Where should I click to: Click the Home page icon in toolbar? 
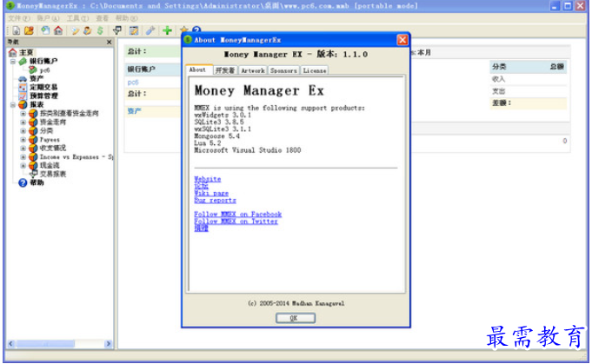coord(58,30)
